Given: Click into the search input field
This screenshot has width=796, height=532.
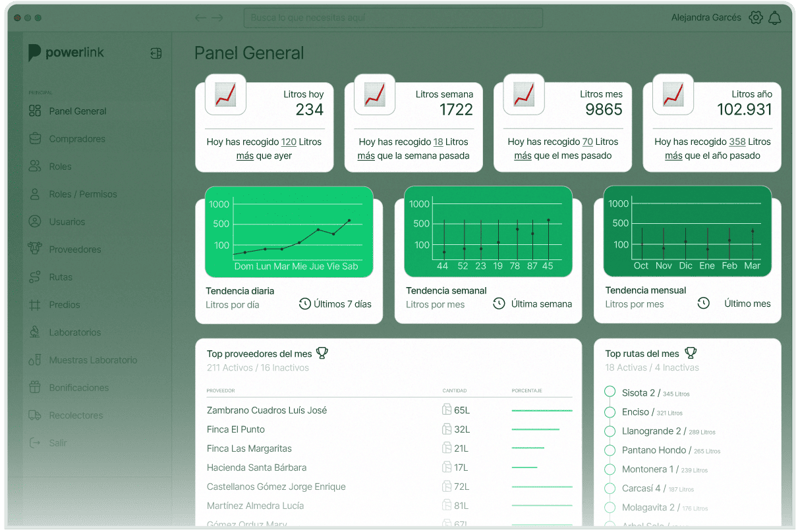Looking at the screenshot, I should click(393, 18).
